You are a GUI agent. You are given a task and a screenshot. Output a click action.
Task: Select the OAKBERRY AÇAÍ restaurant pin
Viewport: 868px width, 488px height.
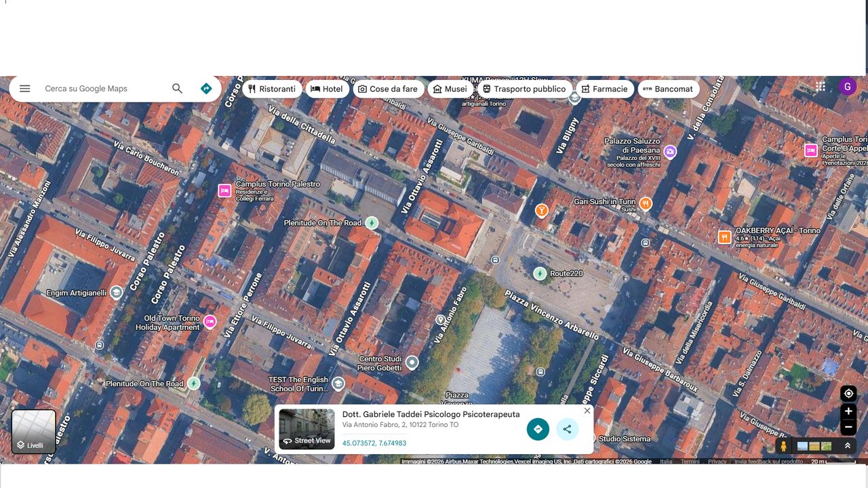click(x=724, y=237)
